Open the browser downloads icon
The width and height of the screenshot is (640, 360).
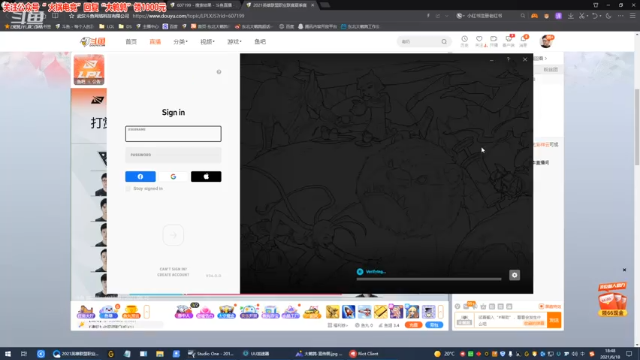(571, 16)
